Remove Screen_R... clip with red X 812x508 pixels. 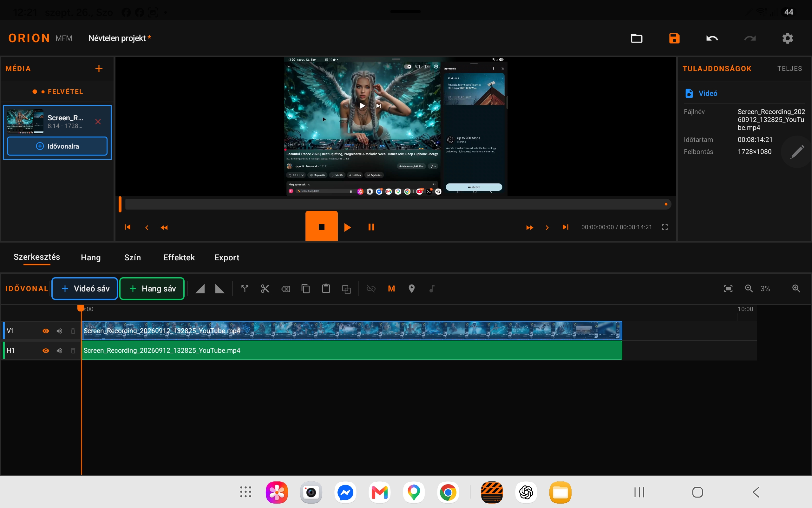click(98, 122)
